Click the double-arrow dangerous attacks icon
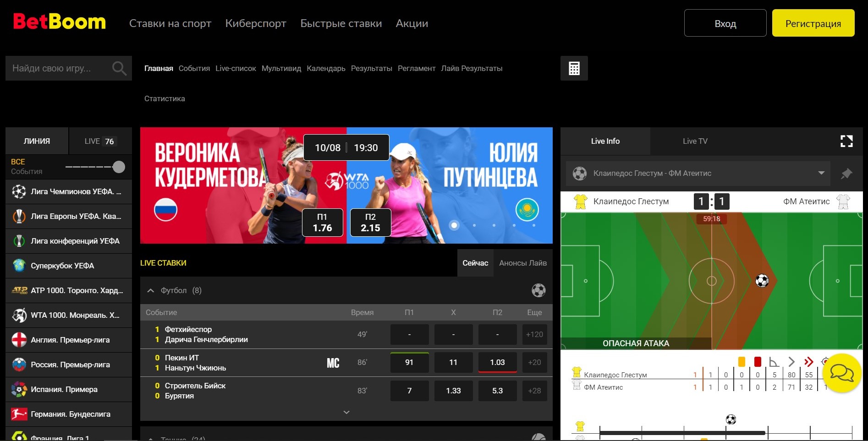Image resolution: width=868 pixels, height=441 pixels. (x=809, y=362)
